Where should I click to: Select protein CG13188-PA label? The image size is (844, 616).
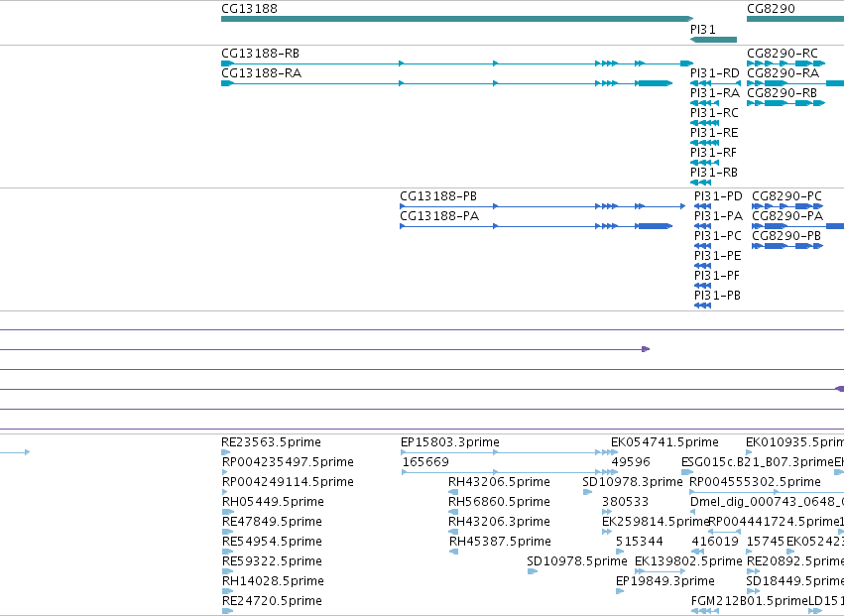click(439, 216)
